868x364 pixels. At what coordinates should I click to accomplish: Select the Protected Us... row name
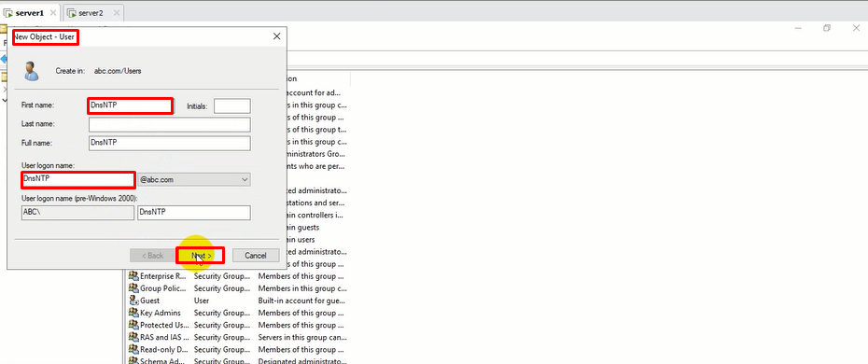(164, 325)
